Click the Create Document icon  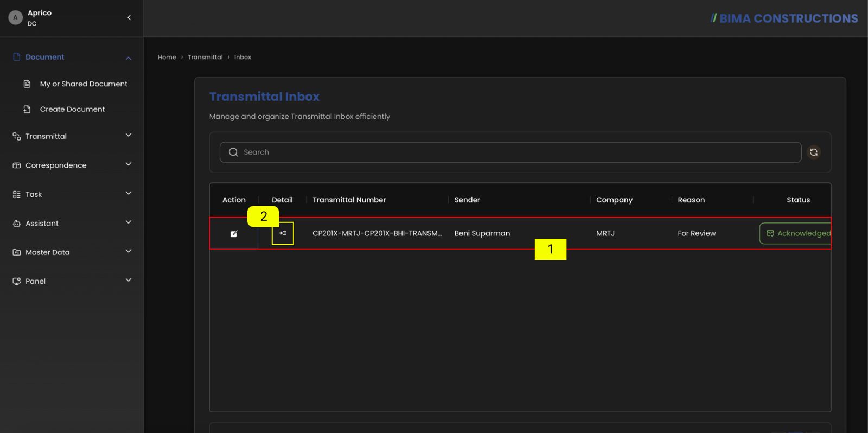pyautogui.click(x=27, y=109)
